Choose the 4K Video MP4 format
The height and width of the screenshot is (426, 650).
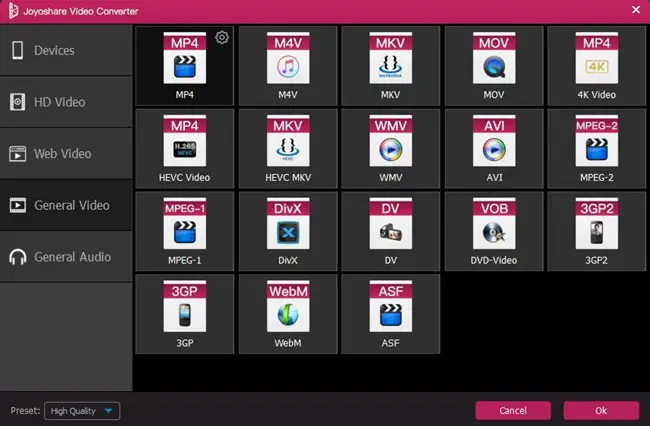tap(597, 66)
